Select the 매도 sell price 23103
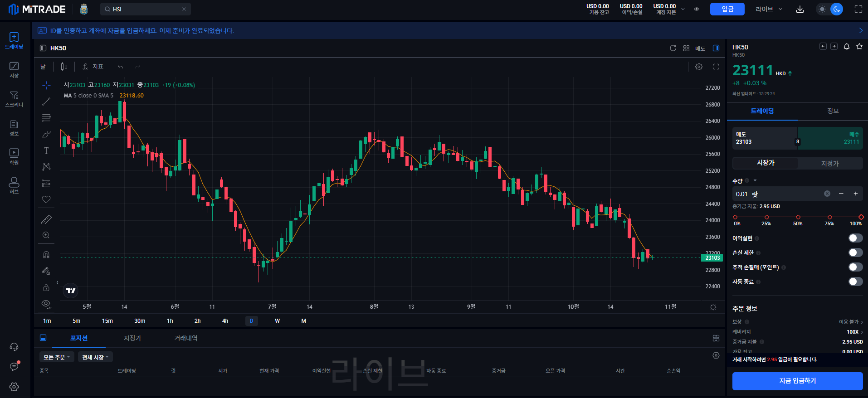The width and height of the screenshot is (868, 398). point(765,138)
